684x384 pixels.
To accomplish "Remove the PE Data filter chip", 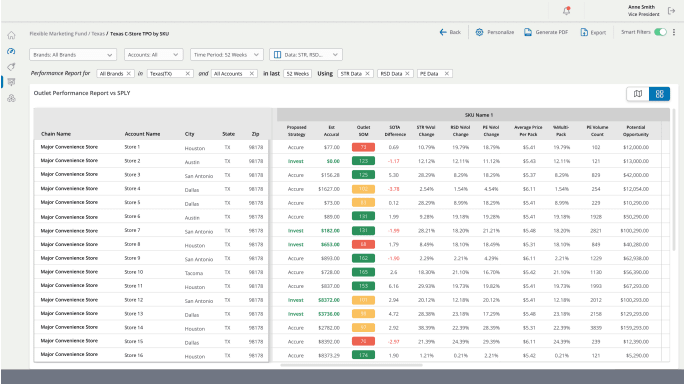I will click(447, 74).
